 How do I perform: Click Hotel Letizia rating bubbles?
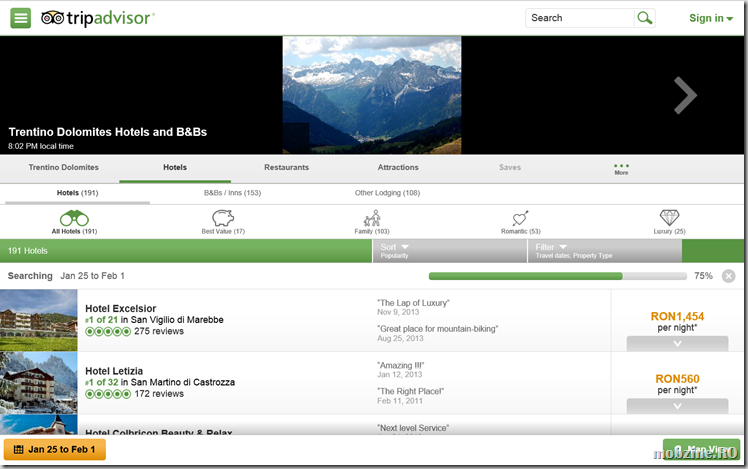click(108, 394)
